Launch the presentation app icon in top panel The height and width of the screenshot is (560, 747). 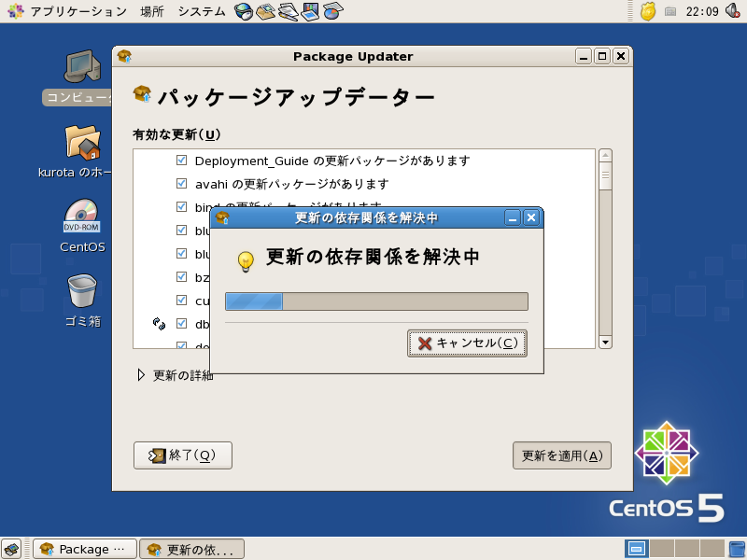[x=310, y=11]
